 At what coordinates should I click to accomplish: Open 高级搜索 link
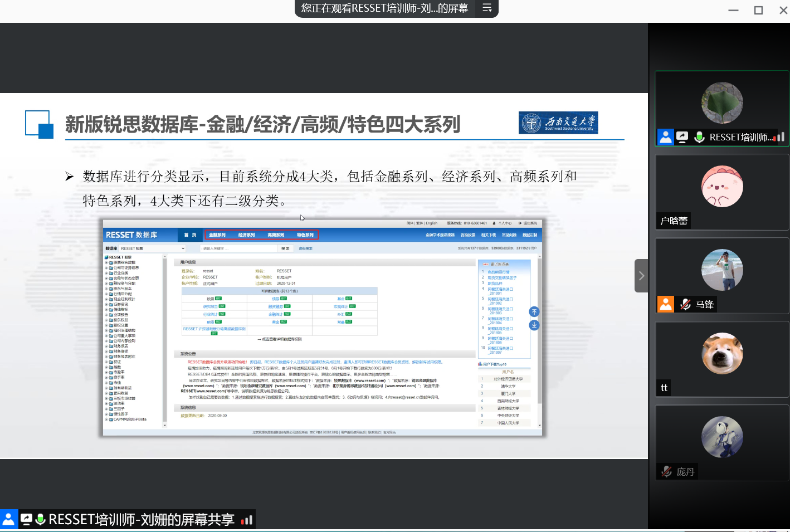click(305, 248)
